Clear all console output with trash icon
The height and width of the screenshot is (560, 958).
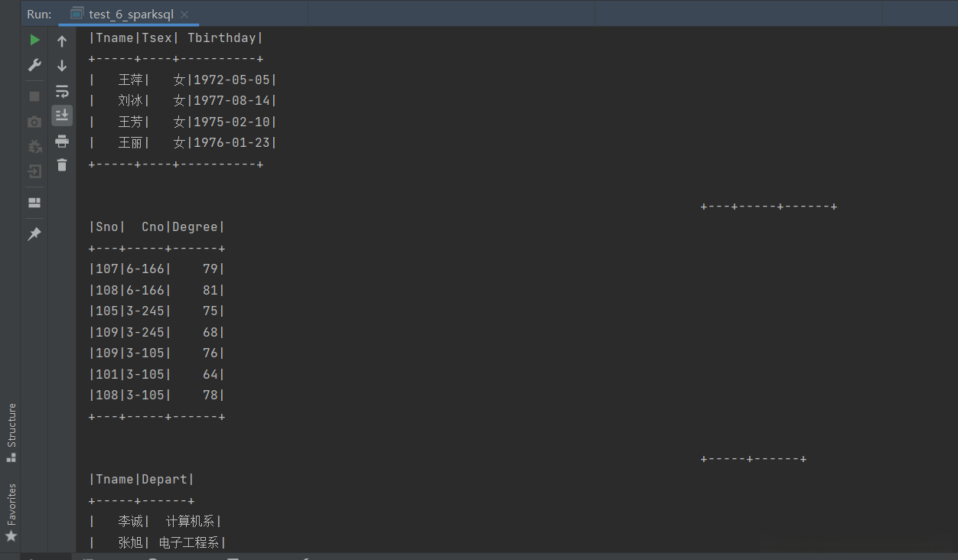62,164
